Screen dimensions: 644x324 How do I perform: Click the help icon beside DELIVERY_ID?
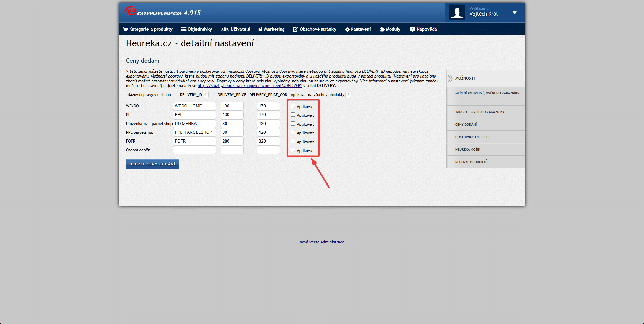206,95
